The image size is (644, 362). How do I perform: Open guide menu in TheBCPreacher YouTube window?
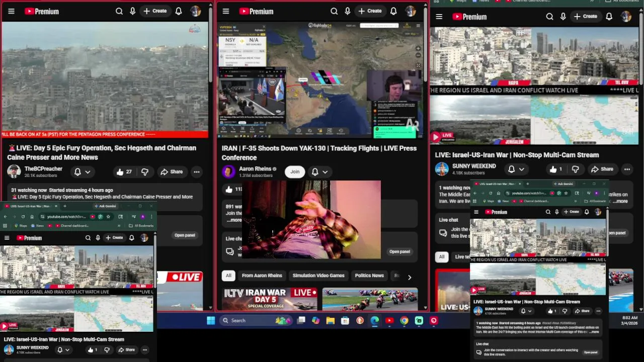[x=11, y=11]
